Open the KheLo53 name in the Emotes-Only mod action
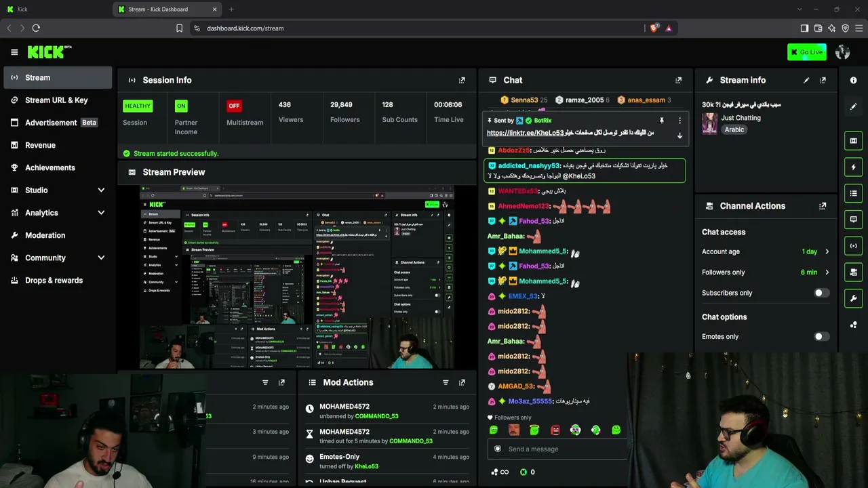The height and width of the screenshot is (488, 868). pyautogui.click(x=367, y=466)
